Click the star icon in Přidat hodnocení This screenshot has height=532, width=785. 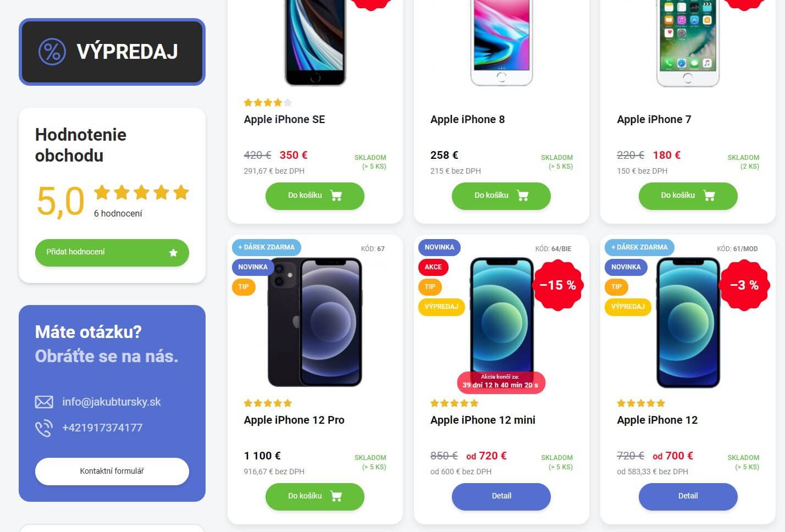[x=173, y=253]
